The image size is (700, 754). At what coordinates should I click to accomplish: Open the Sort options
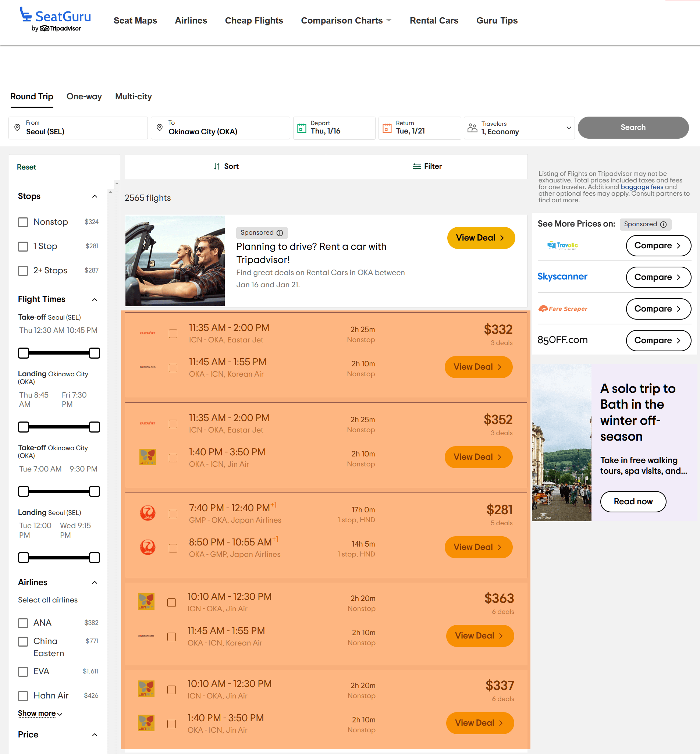225,166
